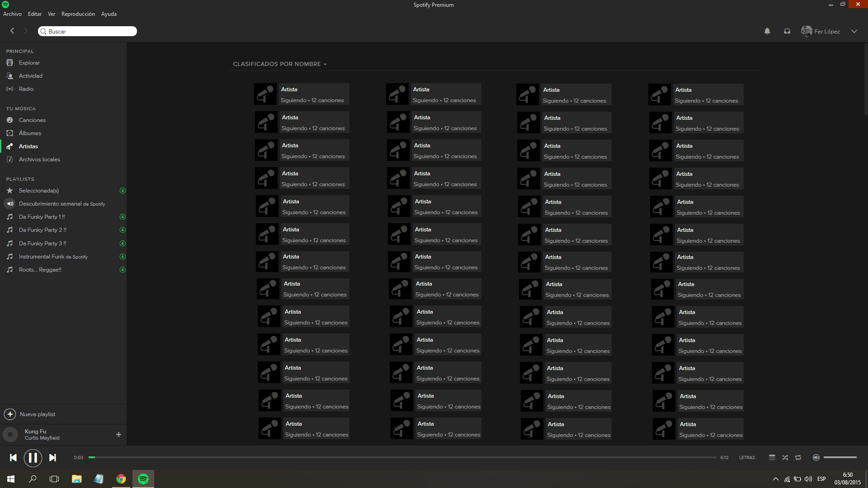Click download icon next to Seleccionada(s)
This screenshot has width=868, height=488.
click(123, 191)
